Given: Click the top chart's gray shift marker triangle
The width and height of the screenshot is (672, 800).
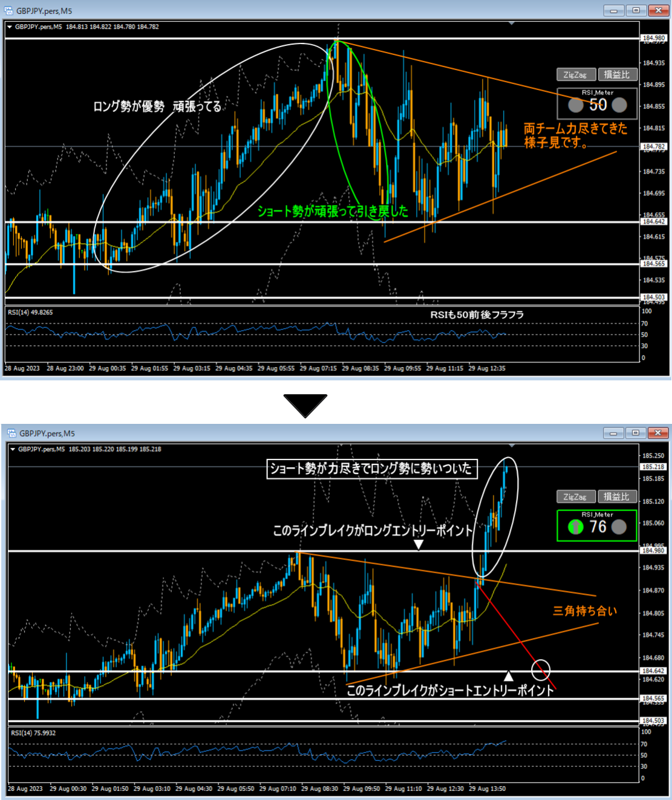Looking at the screenshot, I should (x=512, y=24).
